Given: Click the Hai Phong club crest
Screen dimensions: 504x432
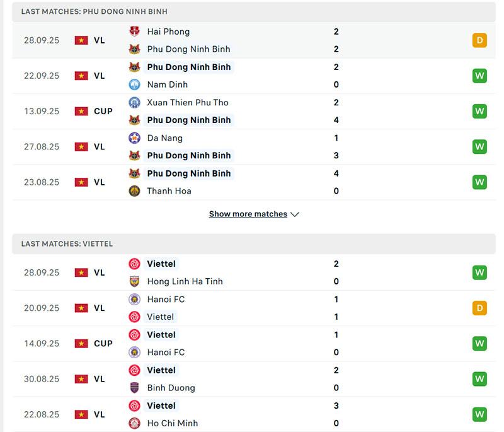Looking at the screenshot, I should tap(134, 32).
